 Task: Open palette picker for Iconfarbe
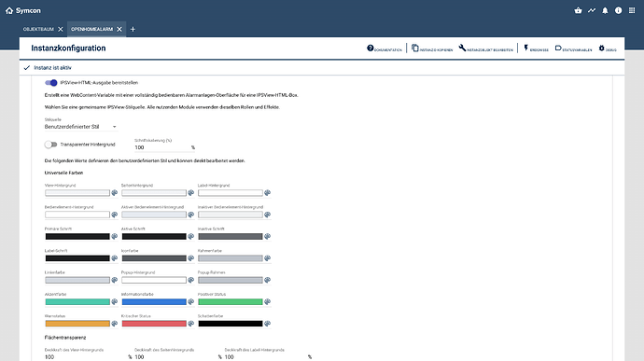191,258
